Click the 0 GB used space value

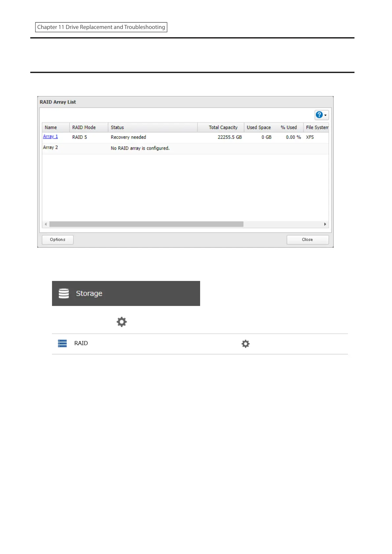(x=267, y=137)
